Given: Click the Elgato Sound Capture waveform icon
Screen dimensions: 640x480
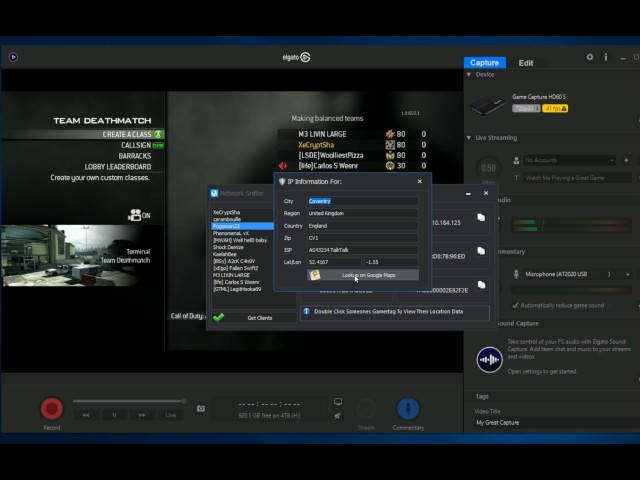Looking at the screenshot, I should 489,360.
